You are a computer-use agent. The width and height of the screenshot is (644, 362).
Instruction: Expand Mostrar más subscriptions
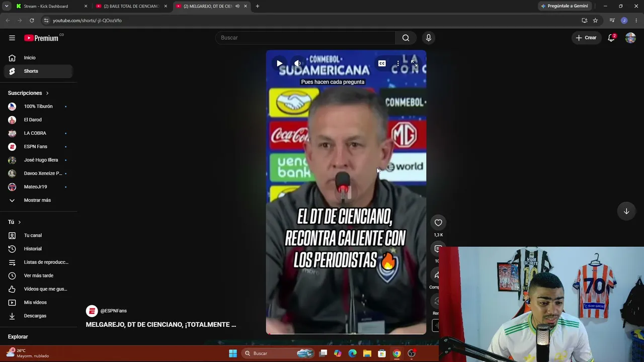[38, 200]
